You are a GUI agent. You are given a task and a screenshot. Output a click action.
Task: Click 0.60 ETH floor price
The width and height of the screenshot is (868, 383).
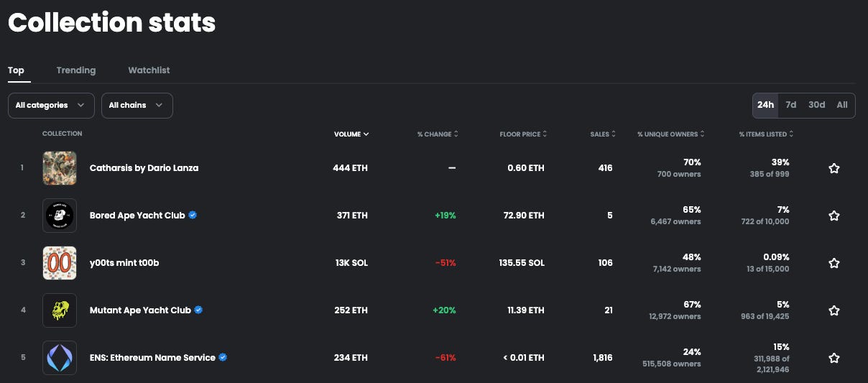point(526,168)
